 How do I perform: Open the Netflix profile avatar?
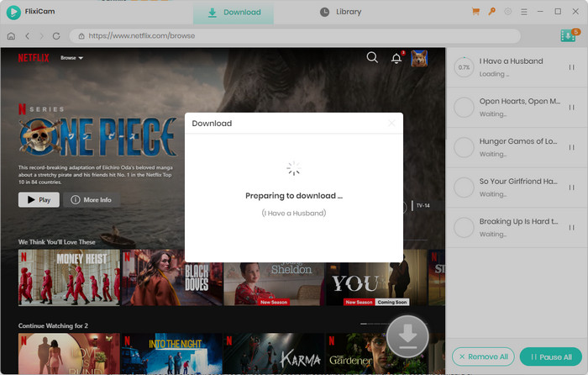click(x=419, y=58)
